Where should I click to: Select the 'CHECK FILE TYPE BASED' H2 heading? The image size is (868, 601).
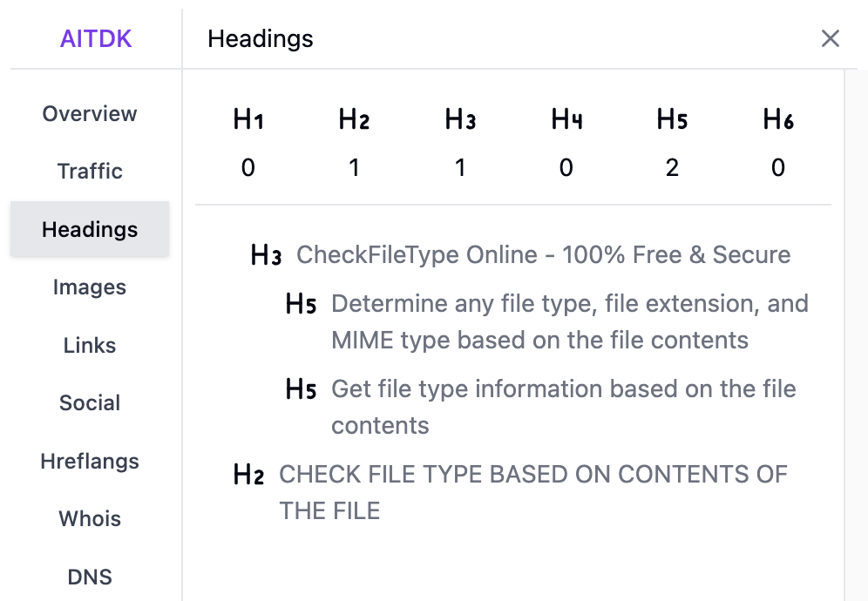click(532, 492)
